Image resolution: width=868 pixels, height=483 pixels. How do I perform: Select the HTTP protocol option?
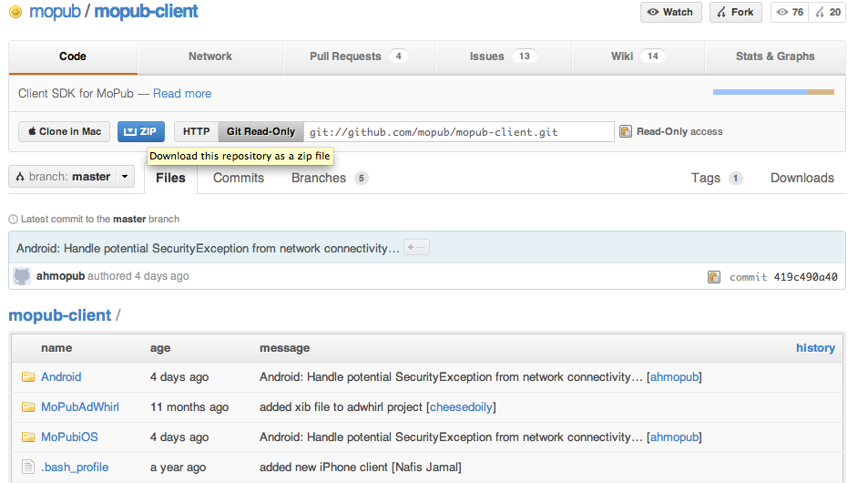(x=196, y=132)
